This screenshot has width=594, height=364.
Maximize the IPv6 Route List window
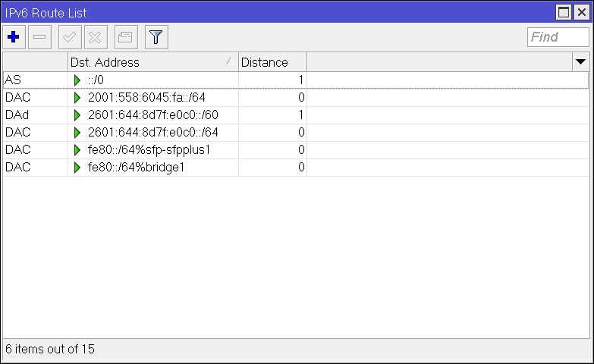coord(564,12)
